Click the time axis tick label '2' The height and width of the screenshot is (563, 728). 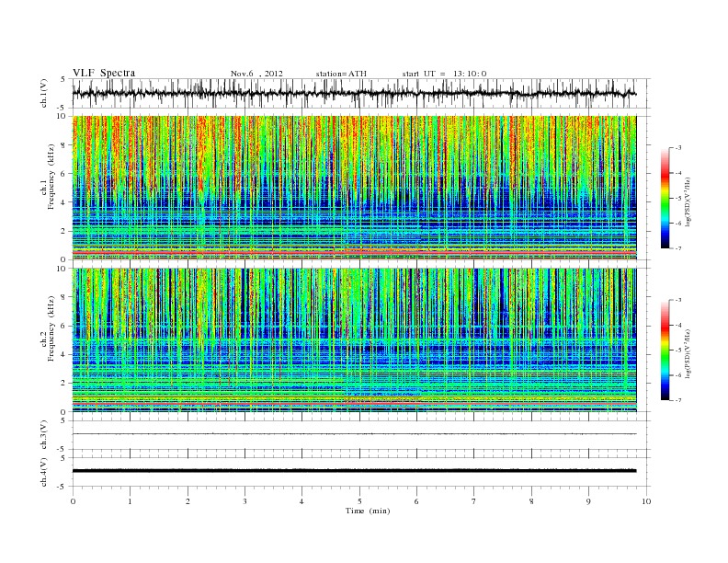pos(188,501)
